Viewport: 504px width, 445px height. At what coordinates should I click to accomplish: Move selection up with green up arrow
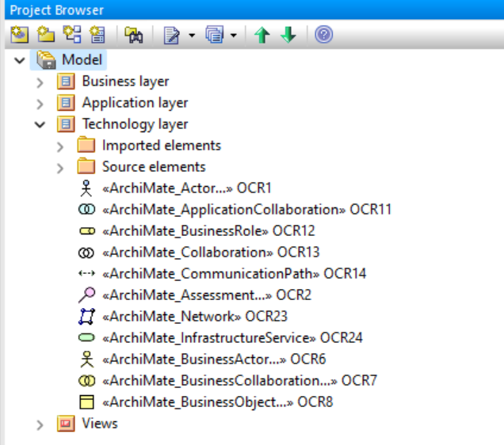[262, 36]
